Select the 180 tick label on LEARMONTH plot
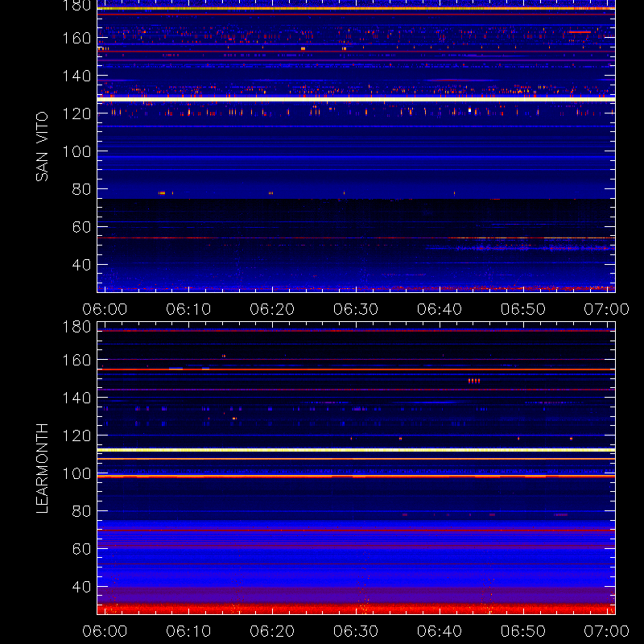644x644 pixels. 76,327
